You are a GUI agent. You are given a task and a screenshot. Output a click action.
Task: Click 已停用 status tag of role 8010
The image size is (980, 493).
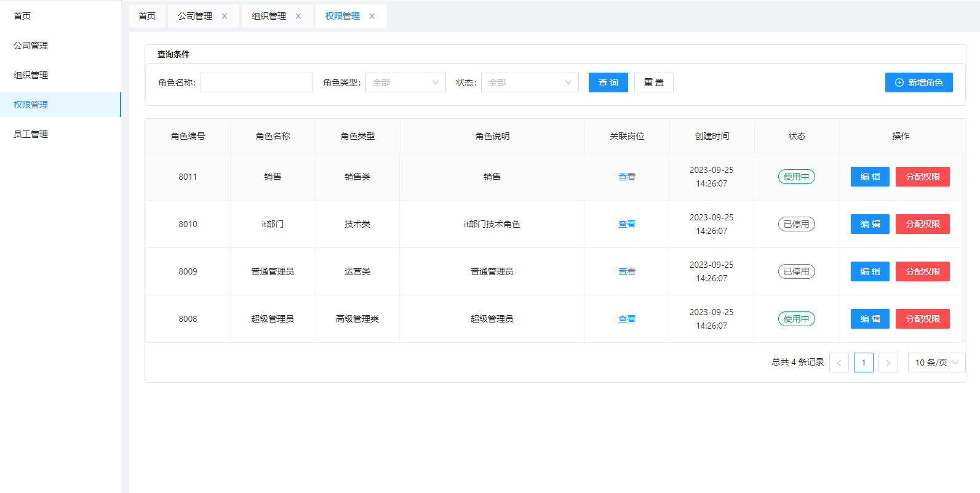(x=797, y=224)
